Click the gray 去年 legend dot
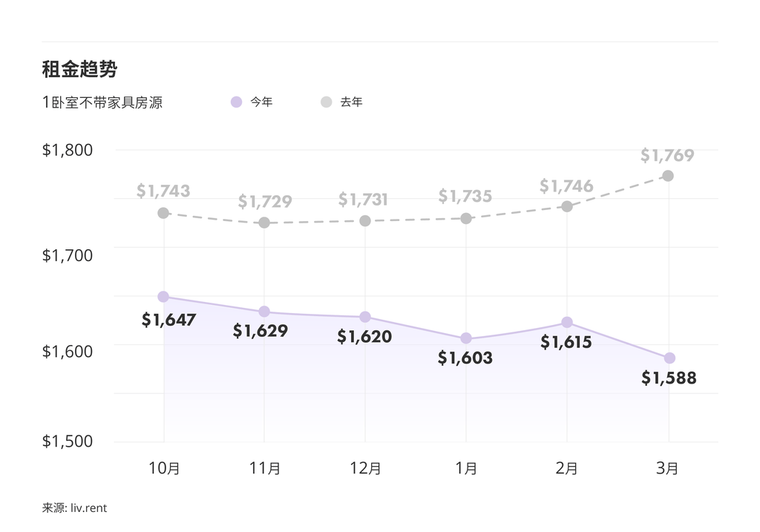Screen dimensions: 760x532 327,102
